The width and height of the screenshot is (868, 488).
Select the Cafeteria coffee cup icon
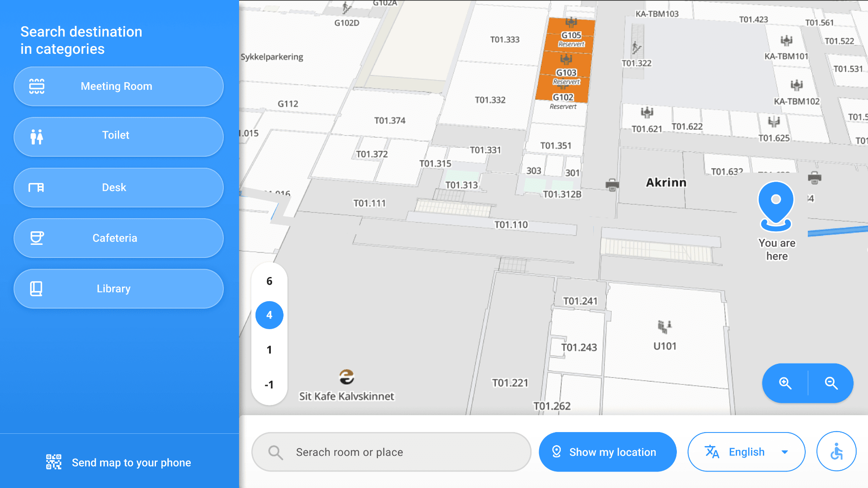point(37,238)
